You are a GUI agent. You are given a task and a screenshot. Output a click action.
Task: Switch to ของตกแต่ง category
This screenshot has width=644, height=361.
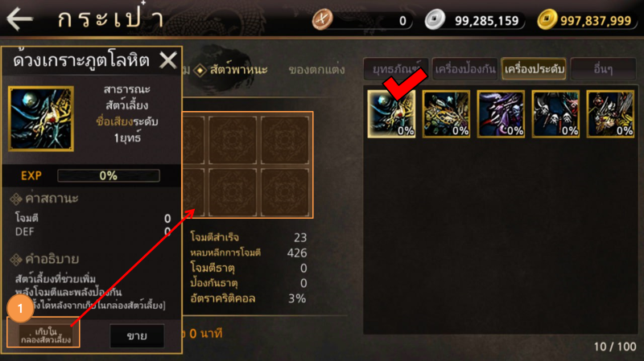[316, 70]
